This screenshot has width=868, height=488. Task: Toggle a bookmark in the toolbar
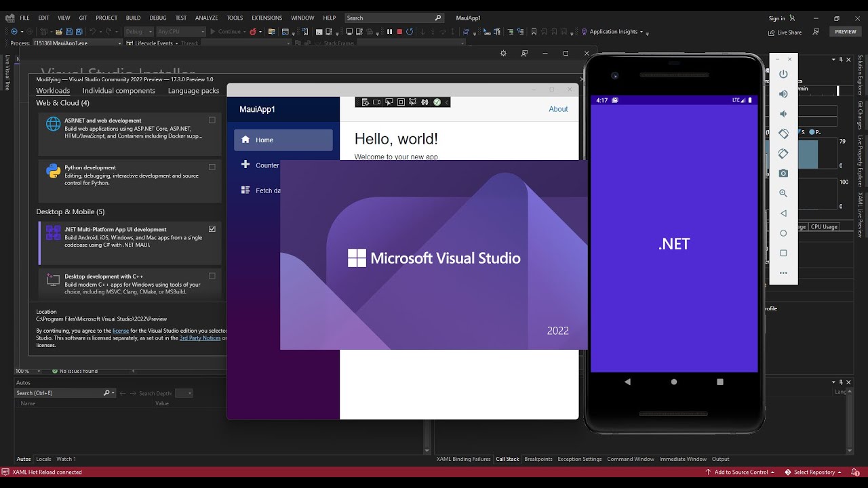(x=534, y=31)
